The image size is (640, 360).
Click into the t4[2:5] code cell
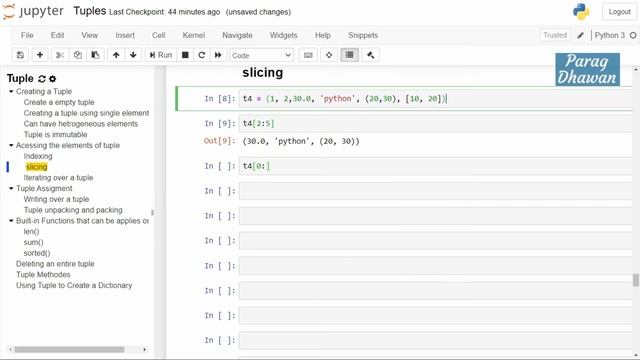point(435,123)
